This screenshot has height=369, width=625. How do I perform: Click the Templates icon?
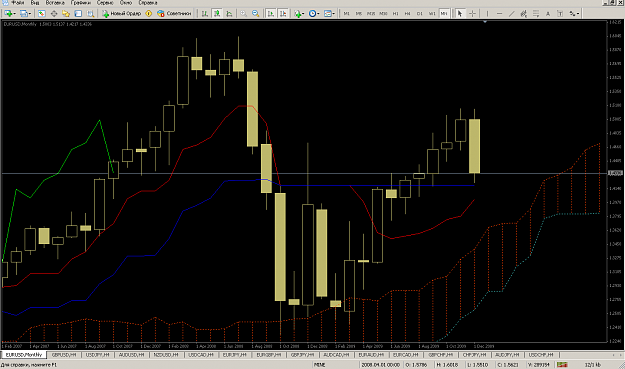click(328, 14)
